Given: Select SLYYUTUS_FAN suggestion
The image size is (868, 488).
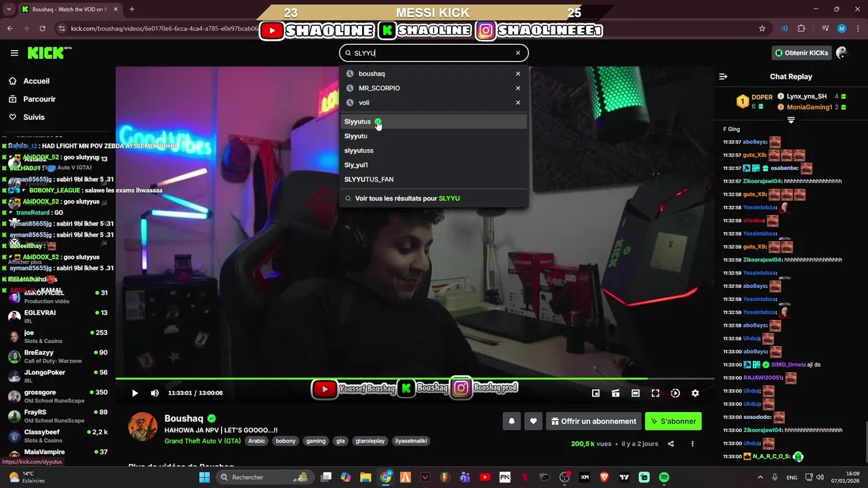Looking at the screenshot, I should pyautogui.click(x=433, y=180).
